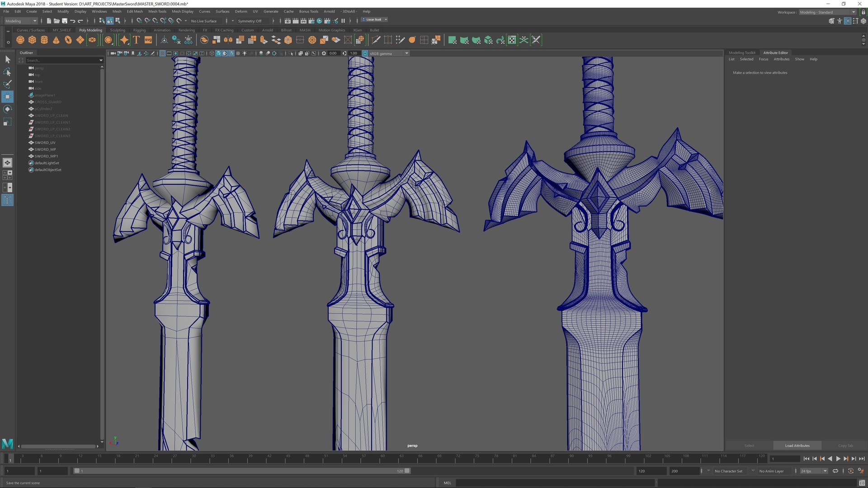Toggle loop playback mode button

click(x=835, y=471)
